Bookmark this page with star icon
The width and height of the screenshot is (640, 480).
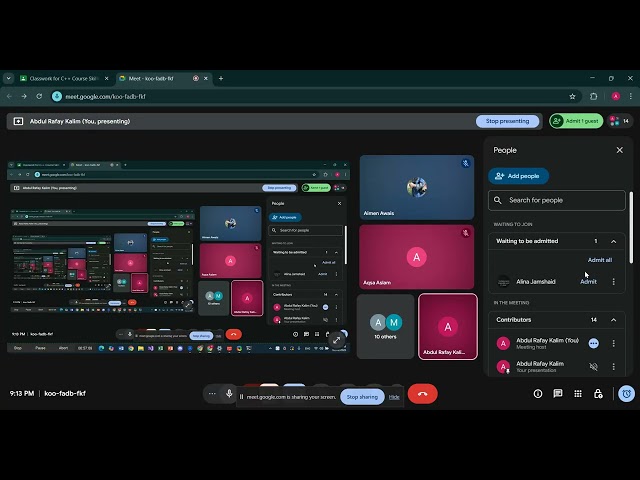pos(572,96)
